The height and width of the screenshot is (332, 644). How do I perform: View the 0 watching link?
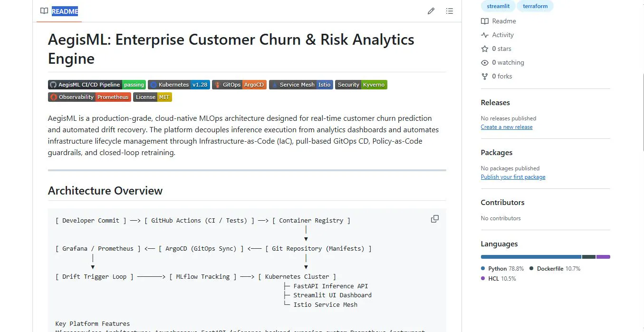coord(508,62)
